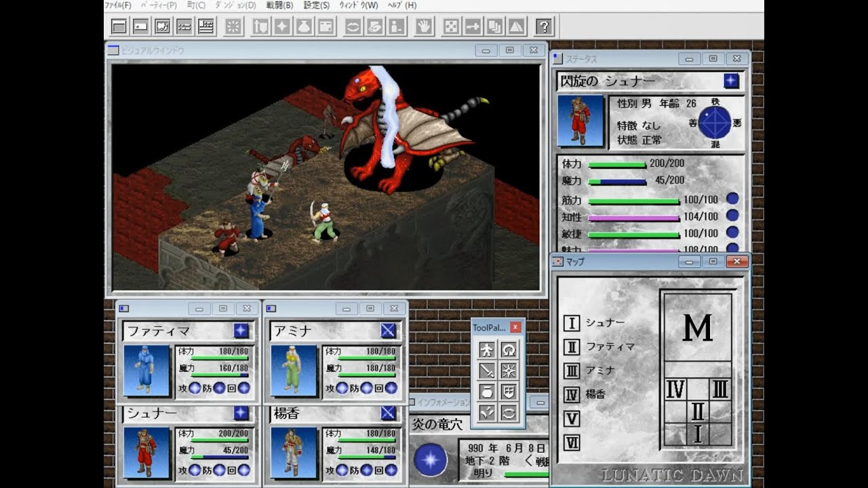Click the pyramid camp toolbar icon

click(516, 27)
